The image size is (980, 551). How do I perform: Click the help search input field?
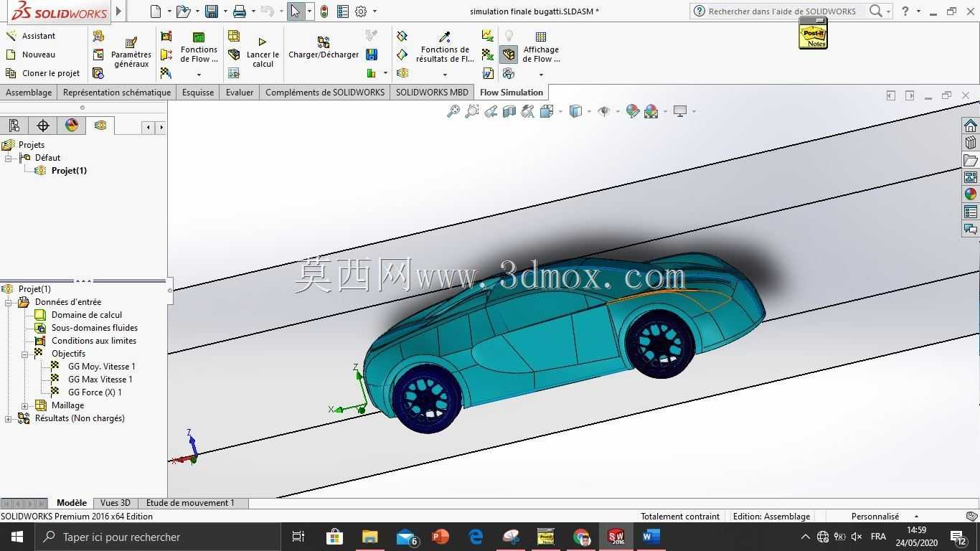click(x=782, y=11)
